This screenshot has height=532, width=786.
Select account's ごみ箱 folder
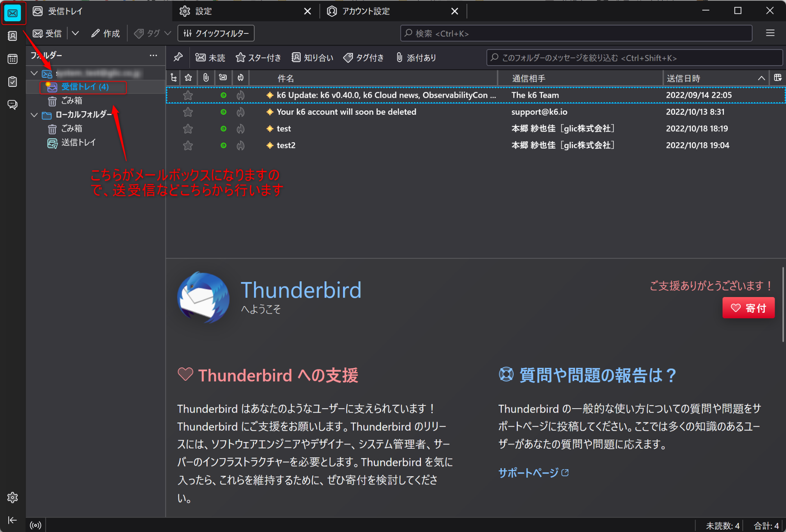65,101
